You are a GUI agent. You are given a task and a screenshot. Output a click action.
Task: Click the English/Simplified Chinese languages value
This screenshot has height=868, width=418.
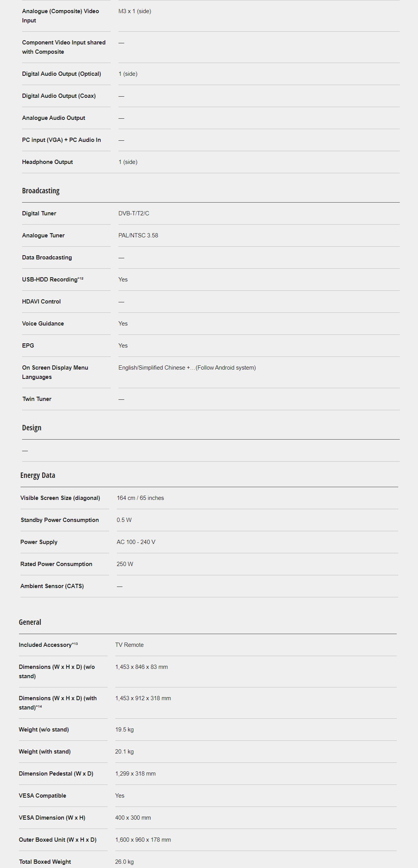(x=187, y=368)
